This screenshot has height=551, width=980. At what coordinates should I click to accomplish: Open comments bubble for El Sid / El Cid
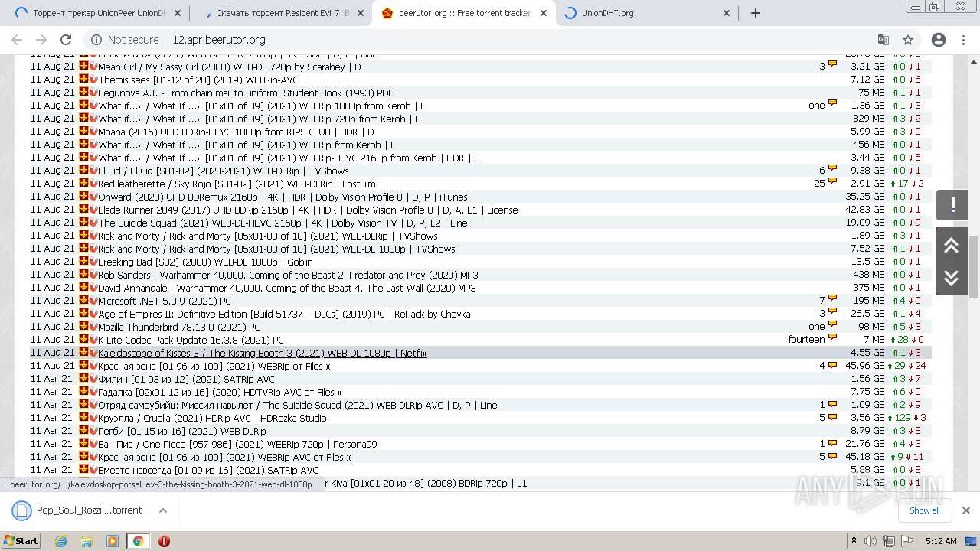click(x=832, y=169)
